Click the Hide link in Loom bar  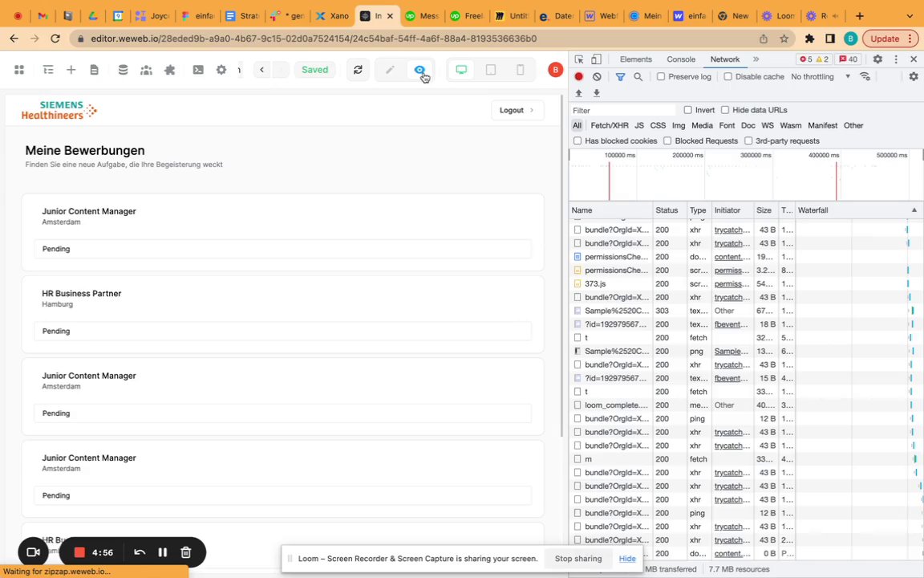pos(627,559)
